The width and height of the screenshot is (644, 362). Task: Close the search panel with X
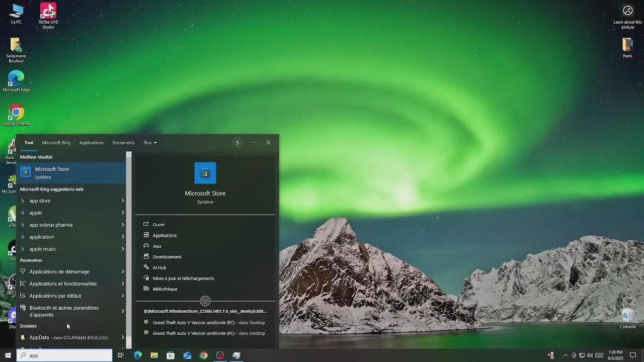268,143
